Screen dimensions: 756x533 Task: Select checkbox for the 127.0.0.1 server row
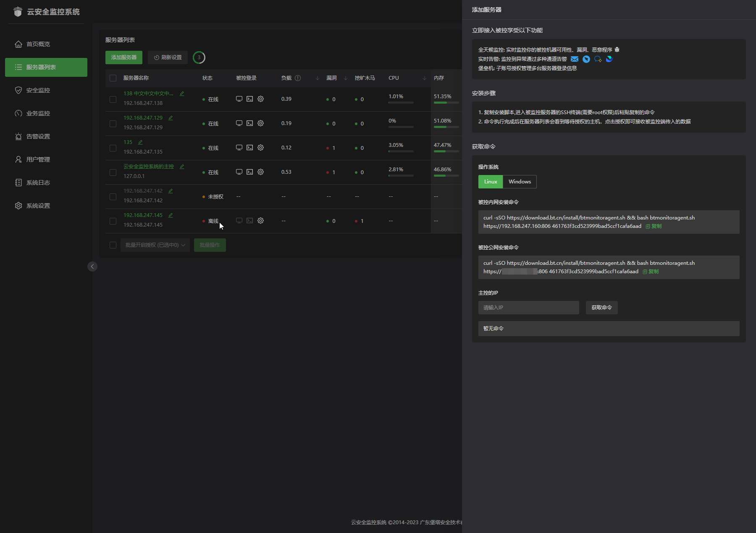[113, 172]
